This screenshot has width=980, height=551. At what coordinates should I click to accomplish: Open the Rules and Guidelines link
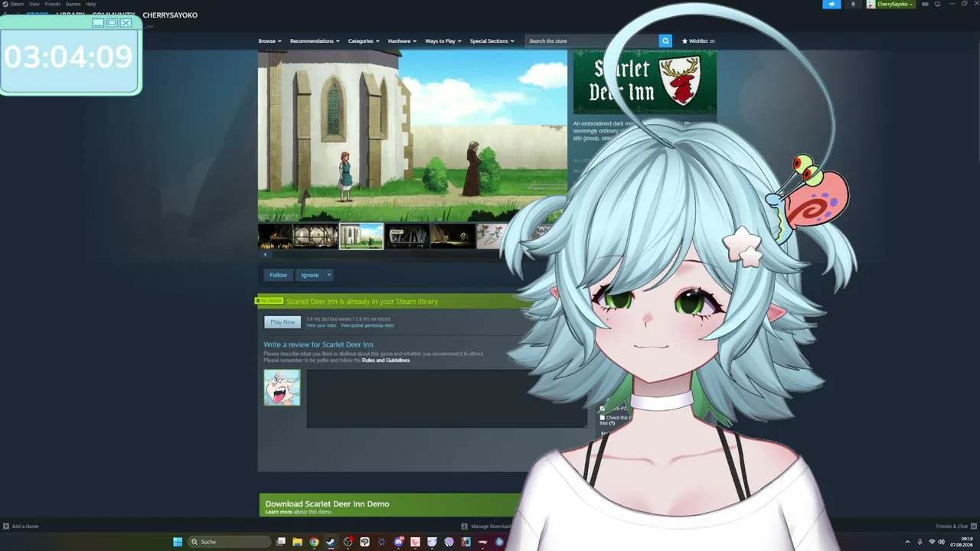click(386, 360)
